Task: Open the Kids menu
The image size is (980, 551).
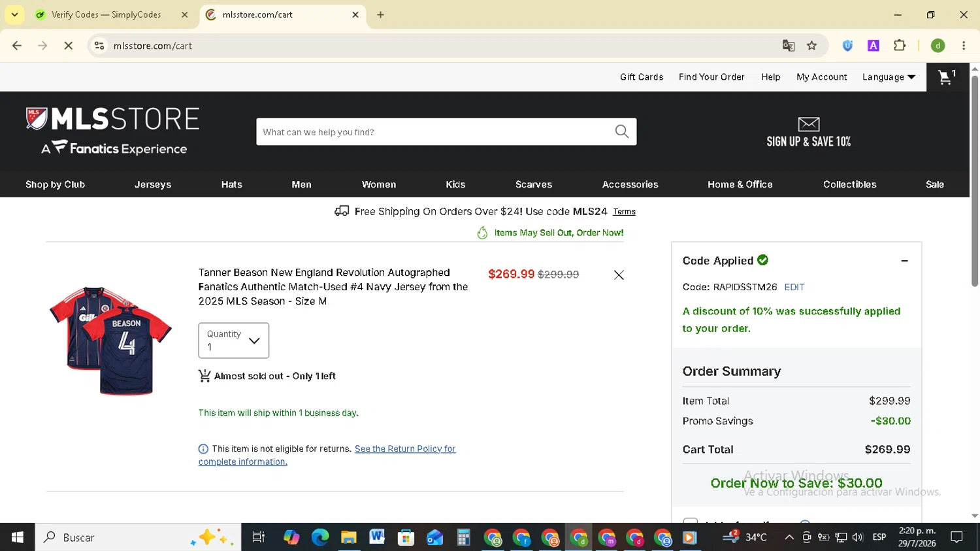Action: coord(456,184)
